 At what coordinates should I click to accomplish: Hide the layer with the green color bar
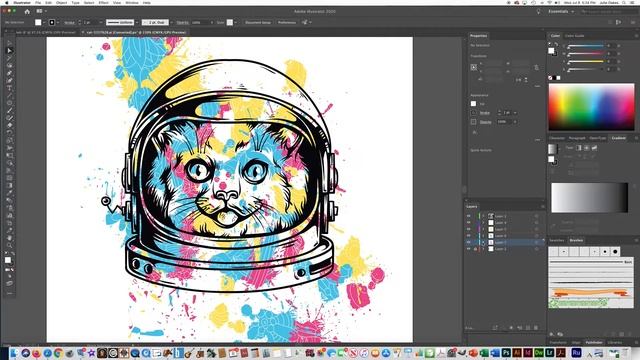(469, 216)
